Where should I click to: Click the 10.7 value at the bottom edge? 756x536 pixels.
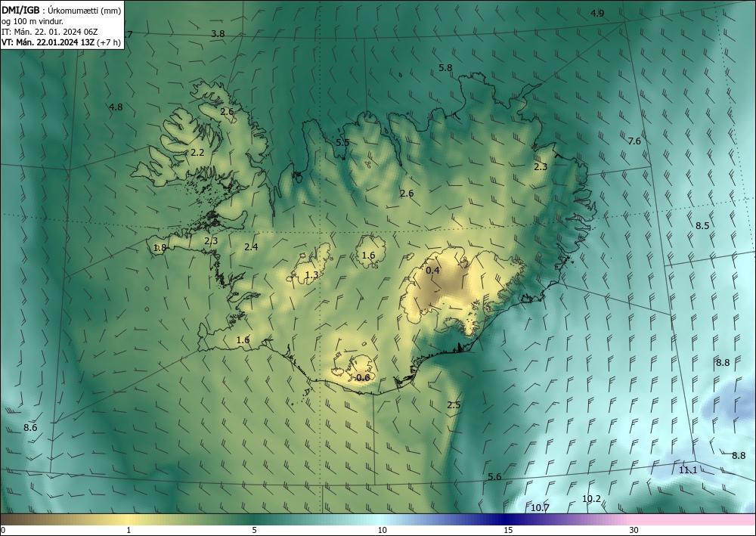coord(540,507)
